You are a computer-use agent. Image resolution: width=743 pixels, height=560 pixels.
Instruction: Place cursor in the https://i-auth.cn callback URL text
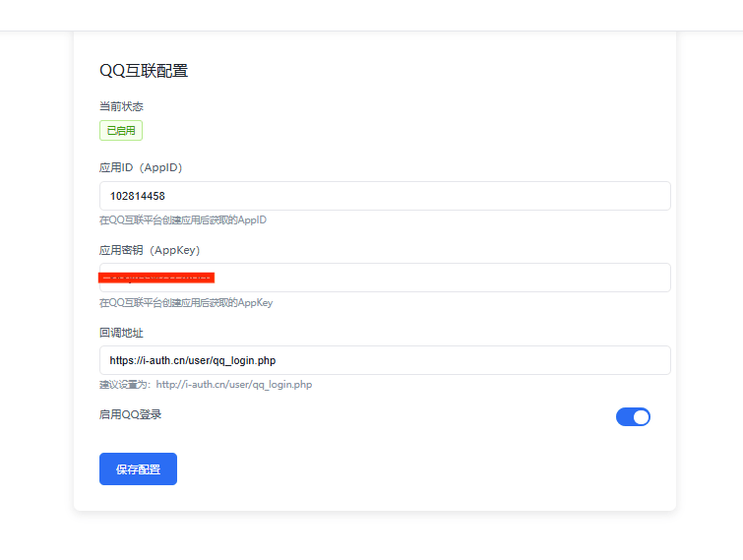(192, 360)
